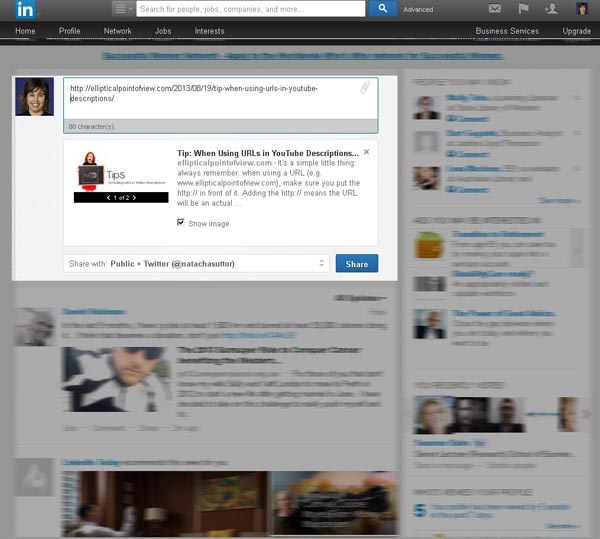Open the Jobs menu
The width and height of the screenshot is (600, 539).
point(163,31)
